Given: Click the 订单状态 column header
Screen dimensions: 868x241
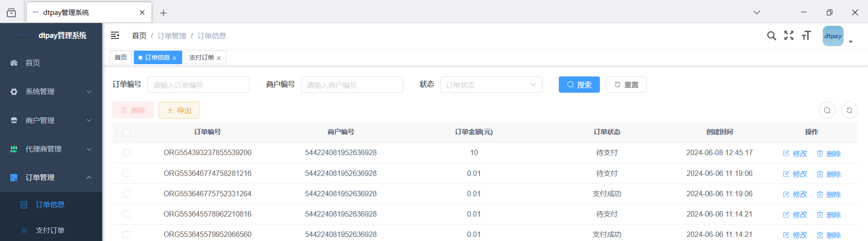Looking at the screenshot, I should (607, 132).
